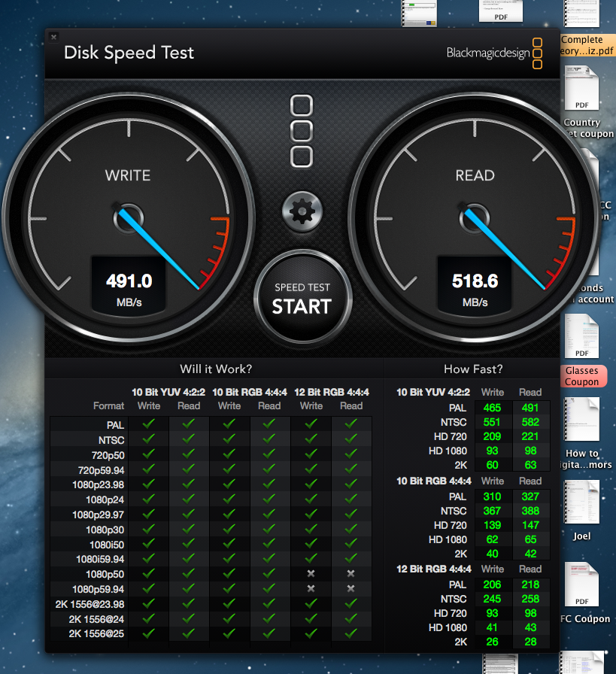Select the Joel desktop file icon

[581, 502]
